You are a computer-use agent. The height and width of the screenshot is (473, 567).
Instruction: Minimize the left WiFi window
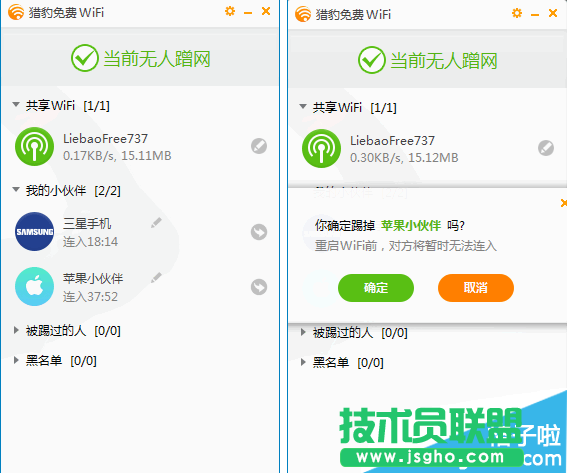248,13
